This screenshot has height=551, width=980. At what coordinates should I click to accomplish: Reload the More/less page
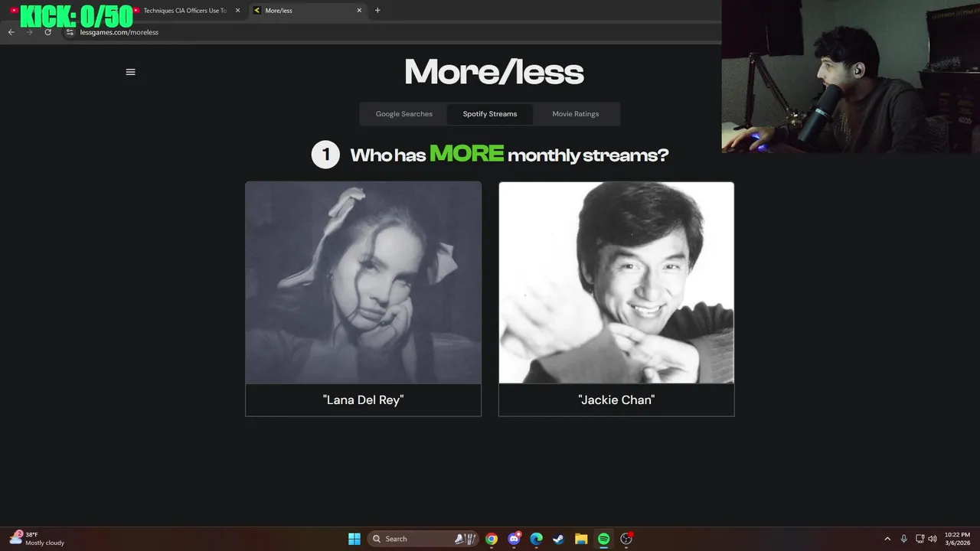[47, 32]
